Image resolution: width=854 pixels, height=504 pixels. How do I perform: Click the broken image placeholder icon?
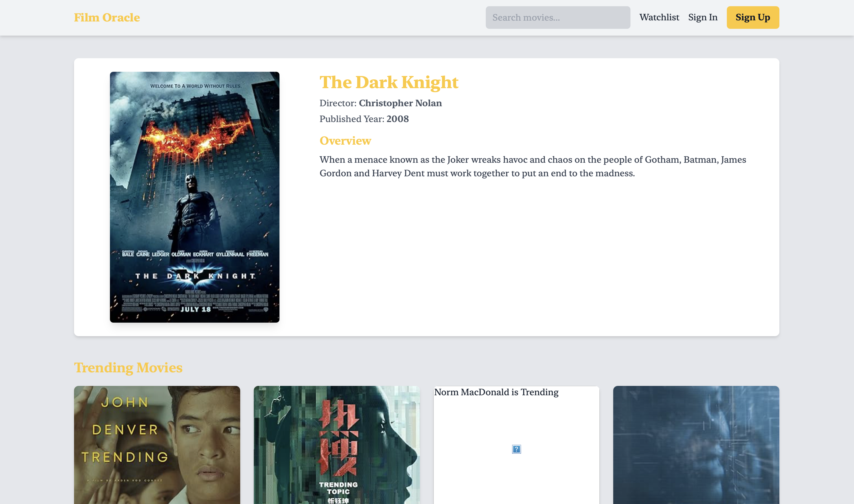tap(516, 449)
